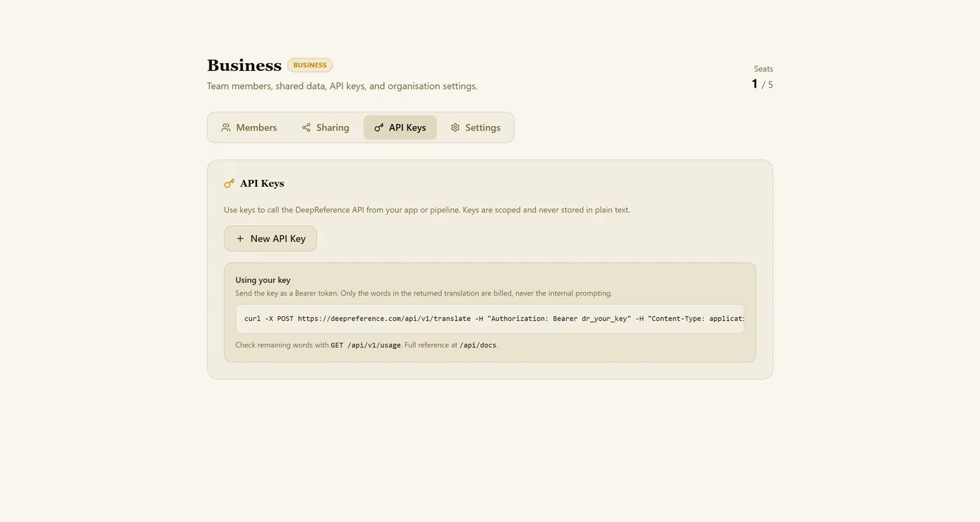980x522 pixels.
Task: Click the "Use keys to call the DeepReference API" description
Action: (427, 210)
